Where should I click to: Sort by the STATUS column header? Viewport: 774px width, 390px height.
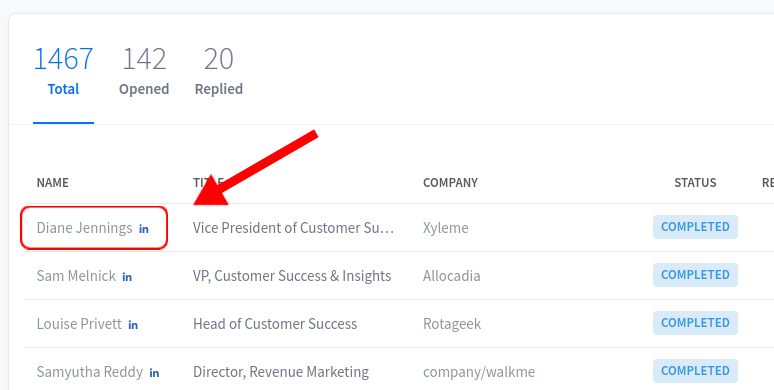coord(695,183)
